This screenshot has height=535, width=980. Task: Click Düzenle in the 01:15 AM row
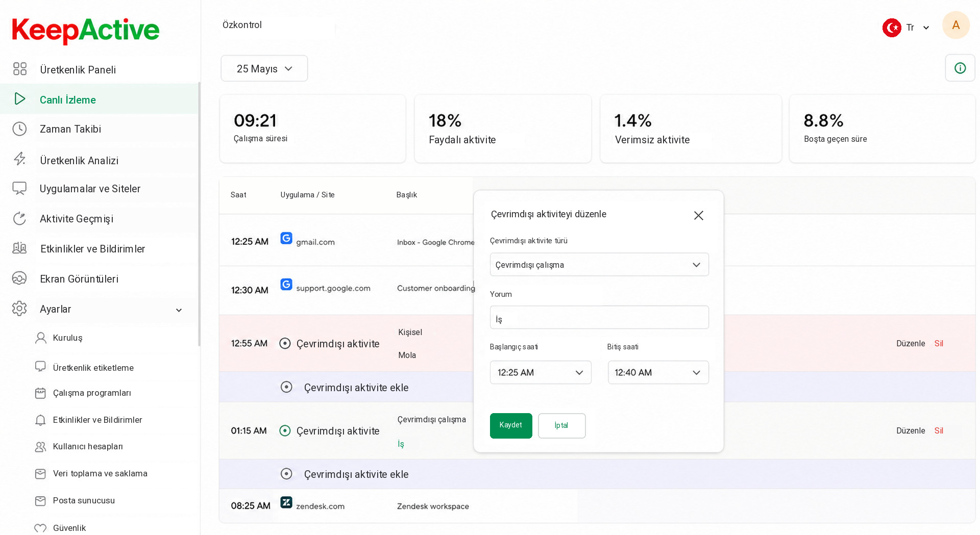tap(911, 430)
